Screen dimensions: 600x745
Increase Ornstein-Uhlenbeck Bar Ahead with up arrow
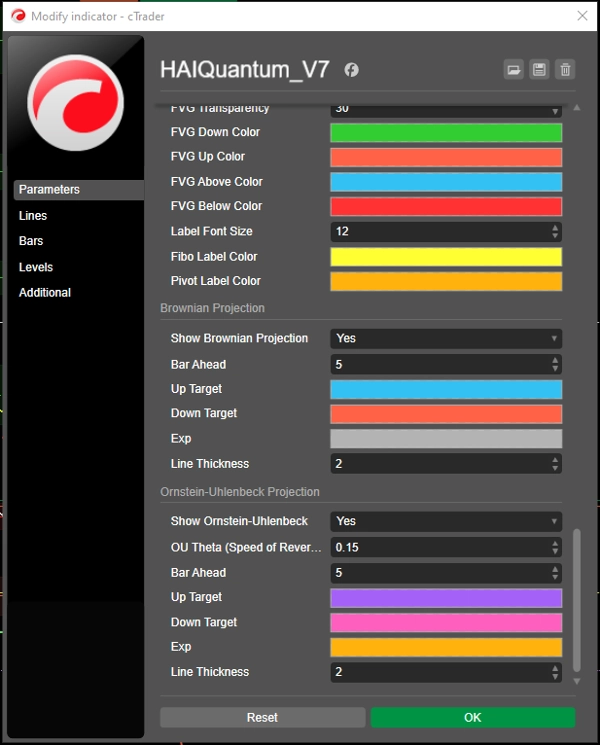[555, 569]
